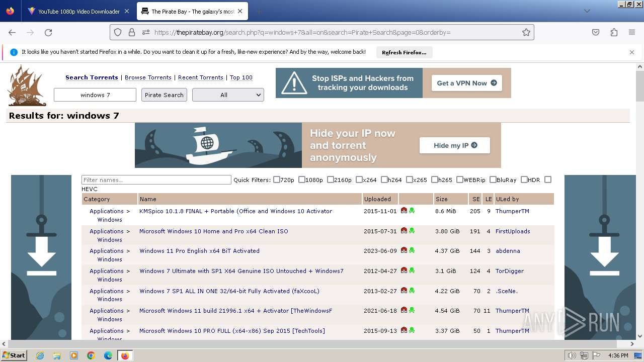Viewport: 644px width, 362px height.
Task: Click magnet link for Windows 10 Home and Pro
Action: coord(404,231)
